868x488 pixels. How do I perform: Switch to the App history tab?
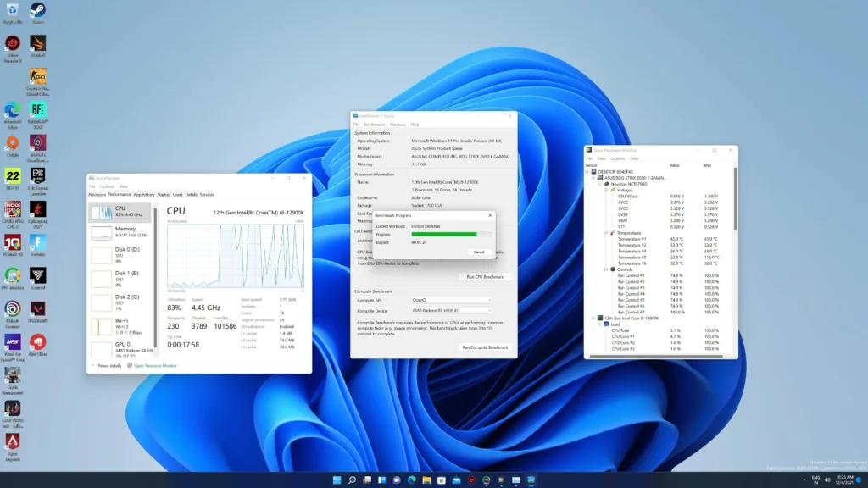tap(144, 195)
